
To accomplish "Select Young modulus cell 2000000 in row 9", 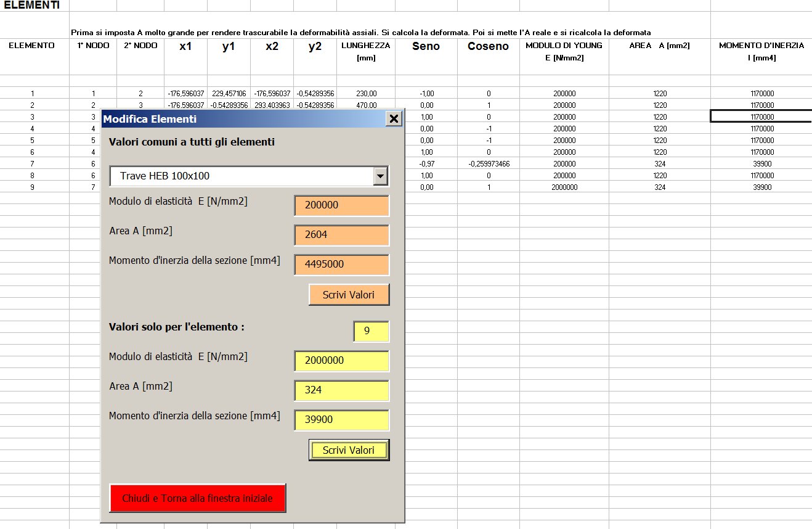I will click(564, 187).
